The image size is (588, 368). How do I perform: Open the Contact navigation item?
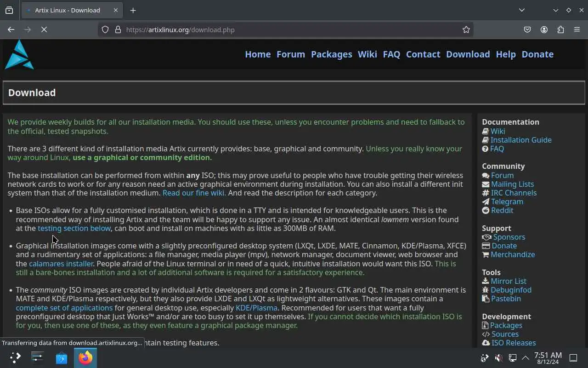click(x=423, y=54)
